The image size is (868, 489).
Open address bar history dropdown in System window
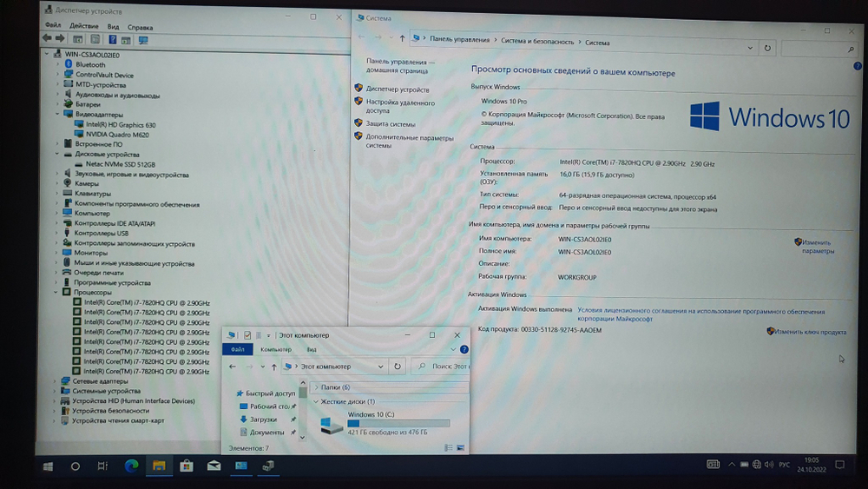pos(750,48)
